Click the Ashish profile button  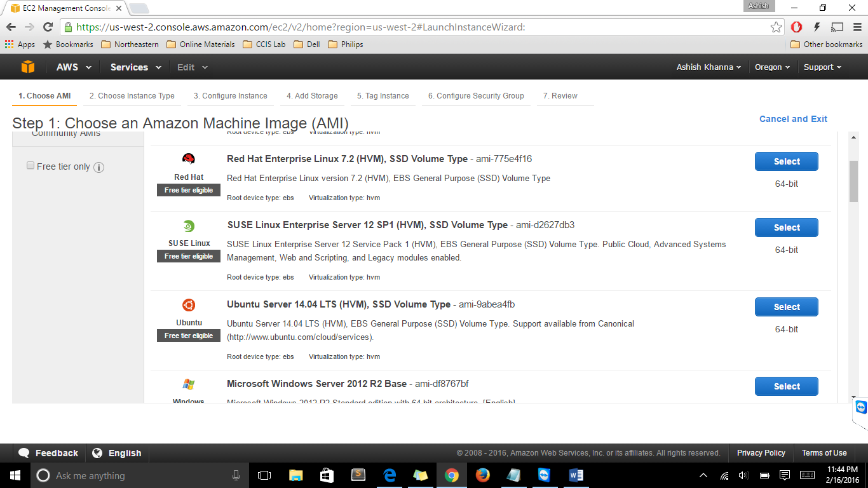coord(759,6)
